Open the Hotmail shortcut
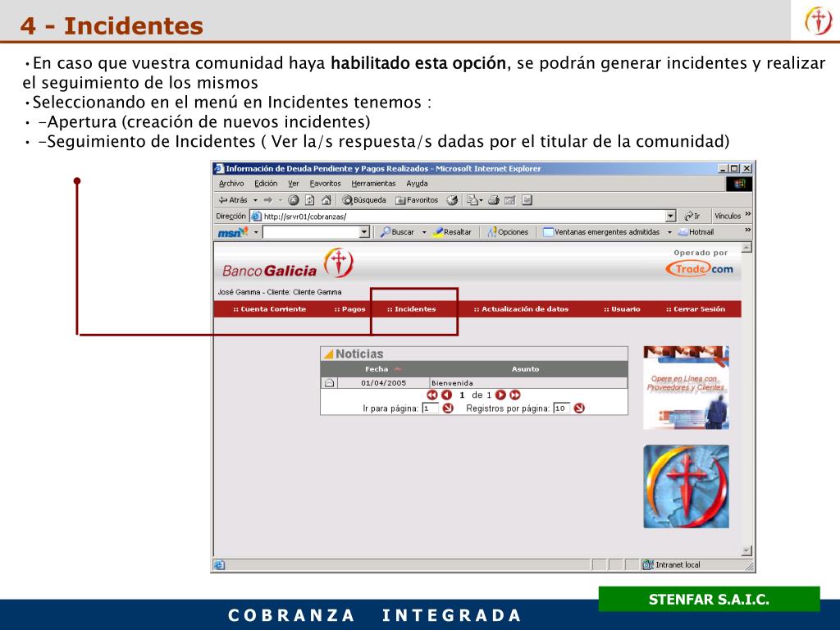840x630 pixels. point(696,232)
